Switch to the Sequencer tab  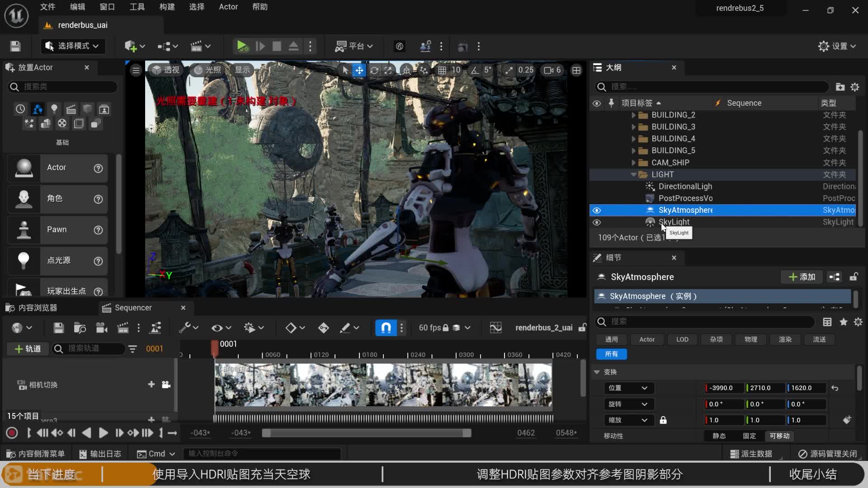(x=133, y=308)
